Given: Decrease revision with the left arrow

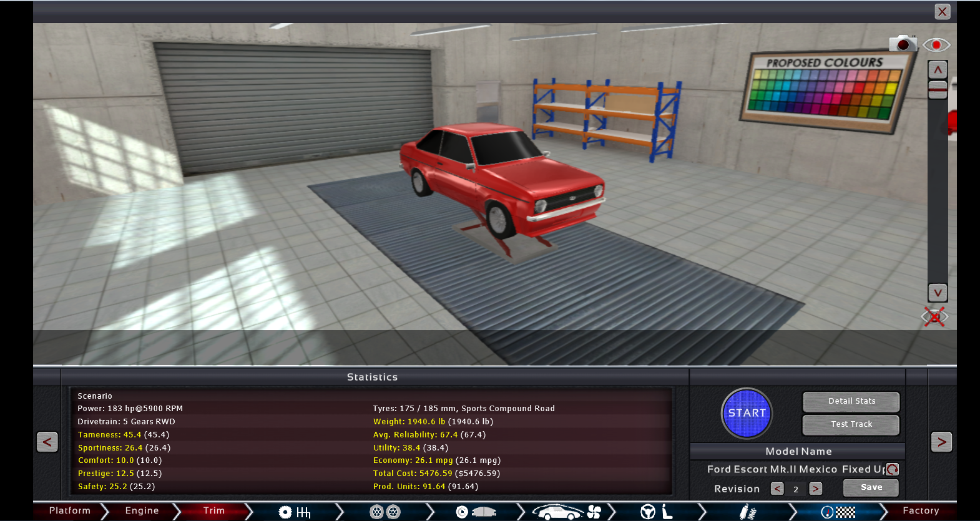Looking at the screenshot, I should (x=777, y=489).
